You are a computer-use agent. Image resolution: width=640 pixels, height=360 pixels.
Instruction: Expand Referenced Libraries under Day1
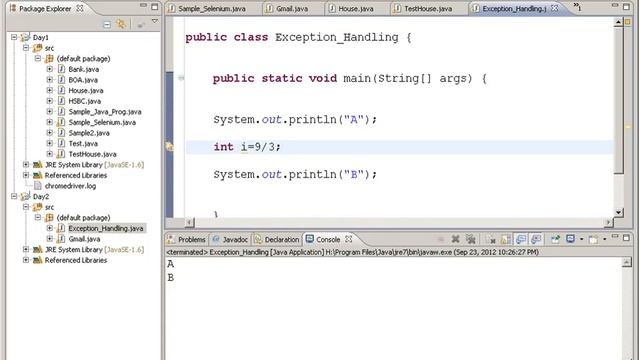[26, 176]
